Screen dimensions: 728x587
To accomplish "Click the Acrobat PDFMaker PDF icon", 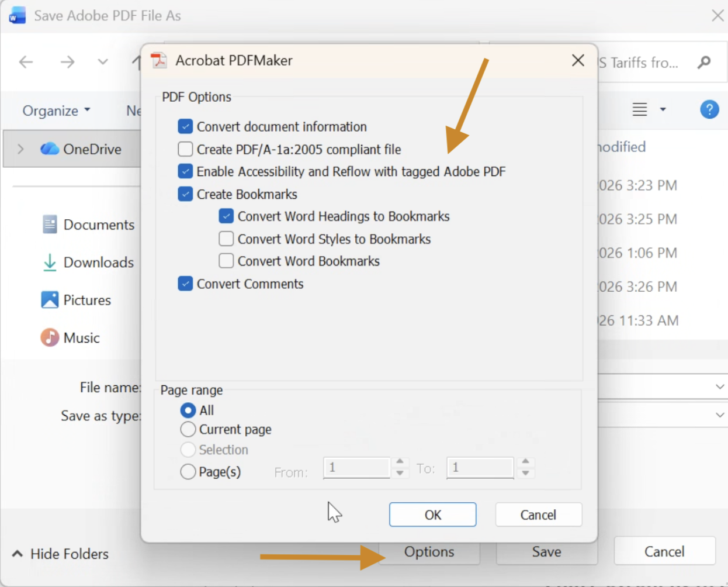I will (x=159, y=60).
